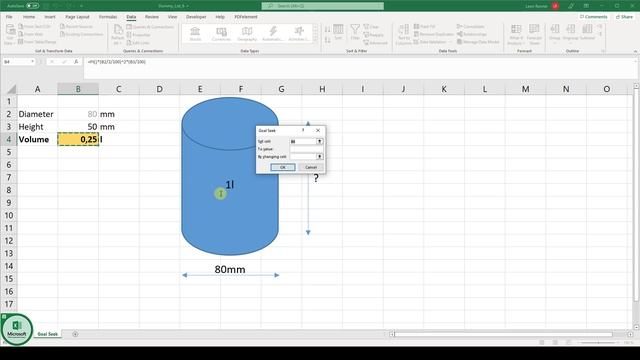Click Consolidate in Data Tools
Image resolution: width=640 pixels, height=360 pixels.
[x=471, y=27]
